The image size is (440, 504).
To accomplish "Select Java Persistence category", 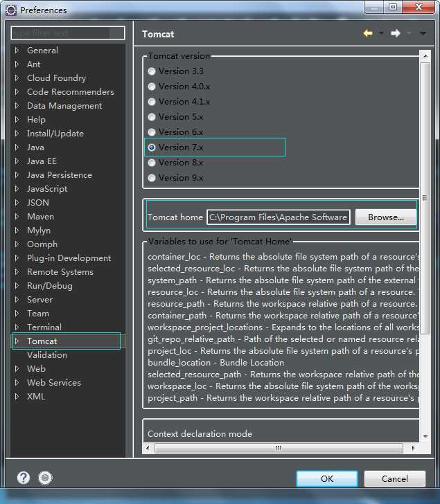I will pyautogui.click(x=60, y=175).
